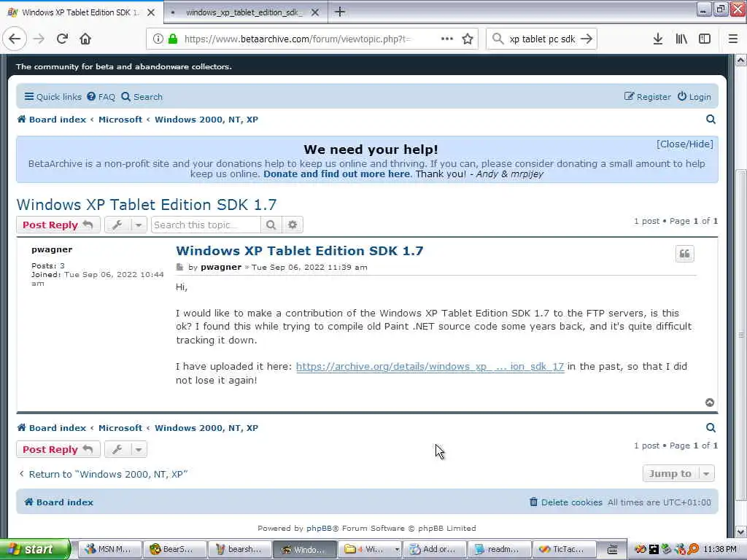Screen dimensions: 747x560
Task: Open the small post icon before 'by pwagner'
Action: pos(179,267)
